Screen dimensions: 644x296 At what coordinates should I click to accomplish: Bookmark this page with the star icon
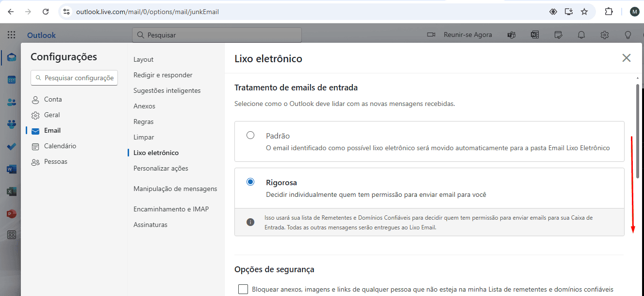click(584, 12)
